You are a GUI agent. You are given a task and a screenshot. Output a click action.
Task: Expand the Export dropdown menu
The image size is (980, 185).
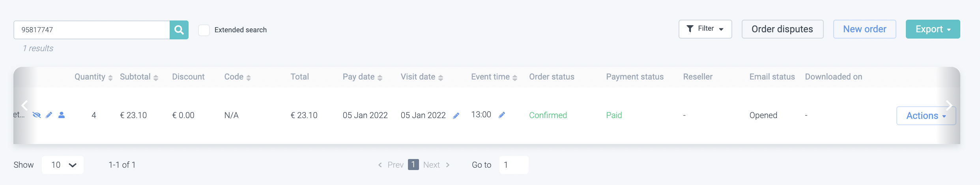click(x=933, y=29)
